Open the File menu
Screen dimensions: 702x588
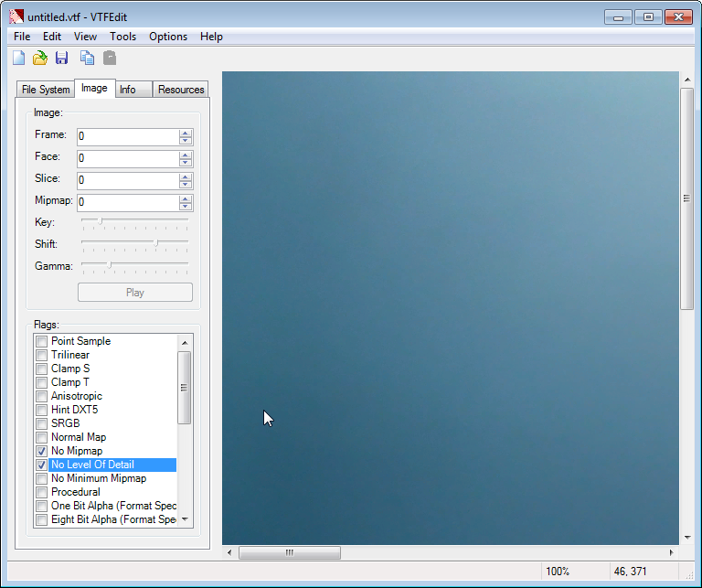pyautogui.click(x=22, y=37)
